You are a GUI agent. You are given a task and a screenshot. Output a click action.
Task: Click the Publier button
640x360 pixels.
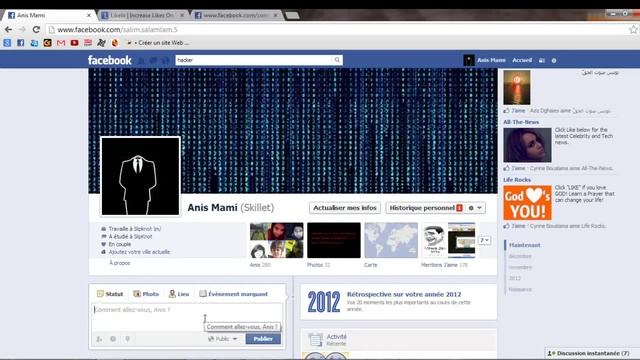[263, 339]
